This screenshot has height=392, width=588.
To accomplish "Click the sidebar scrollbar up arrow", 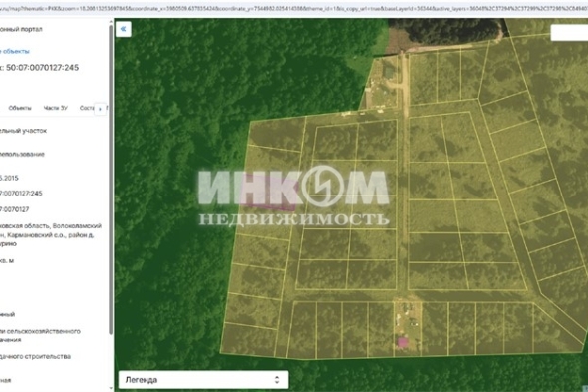I will point(111,21).
